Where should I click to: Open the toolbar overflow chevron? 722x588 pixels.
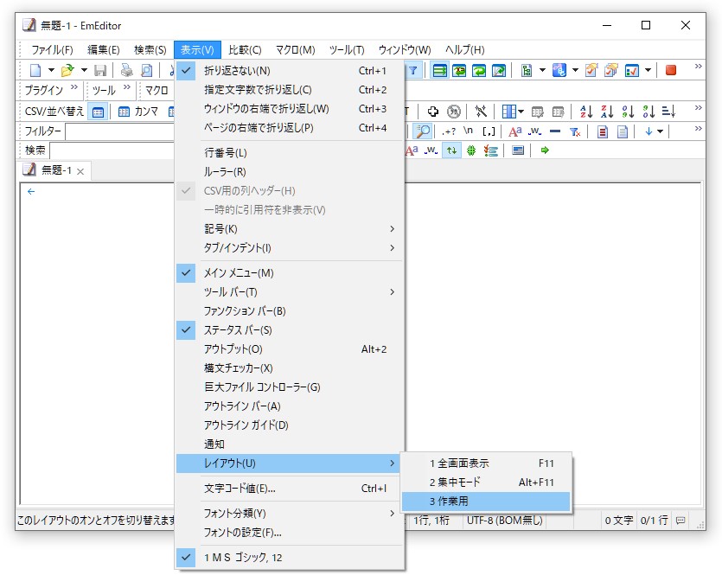point(699,66)
